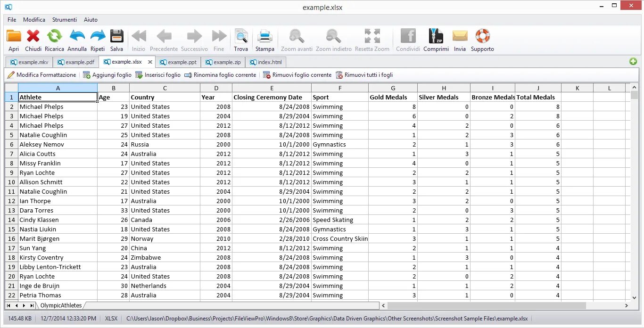This screenshot has height=328, width=644.
Task: Click the Apri folder icon
Action: (x=14, y=36)
